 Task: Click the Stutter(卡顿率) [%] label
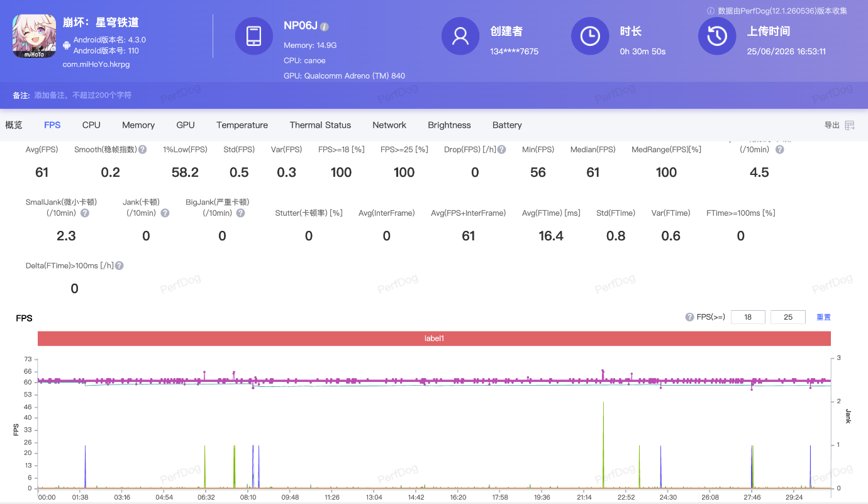tap(309, 213)
